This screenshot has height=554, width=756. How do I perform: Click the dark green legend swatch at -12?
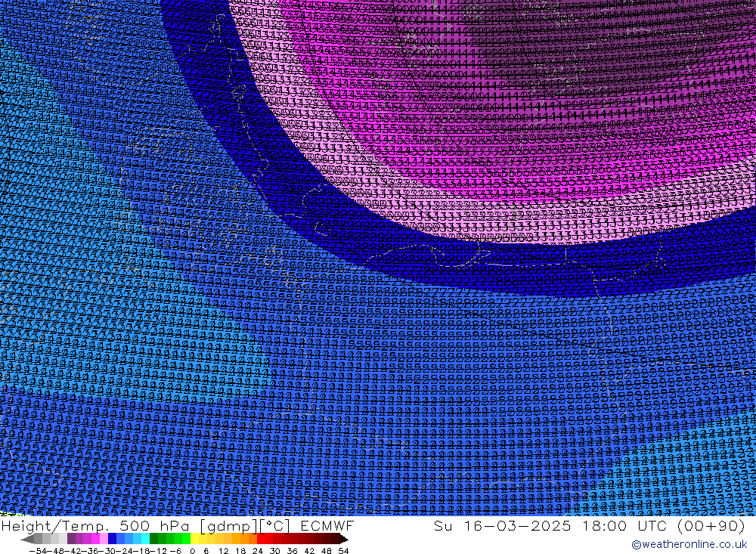coord(153,539)
